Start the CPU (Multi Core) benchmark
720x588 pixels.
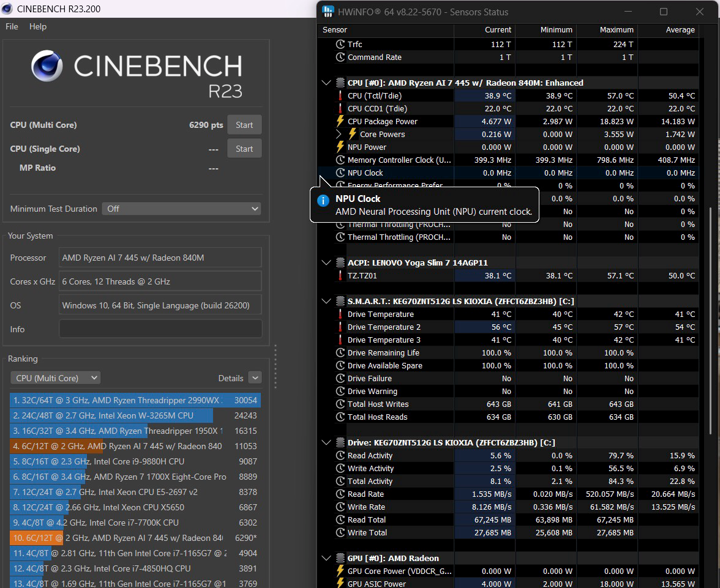tap(244, 125)
